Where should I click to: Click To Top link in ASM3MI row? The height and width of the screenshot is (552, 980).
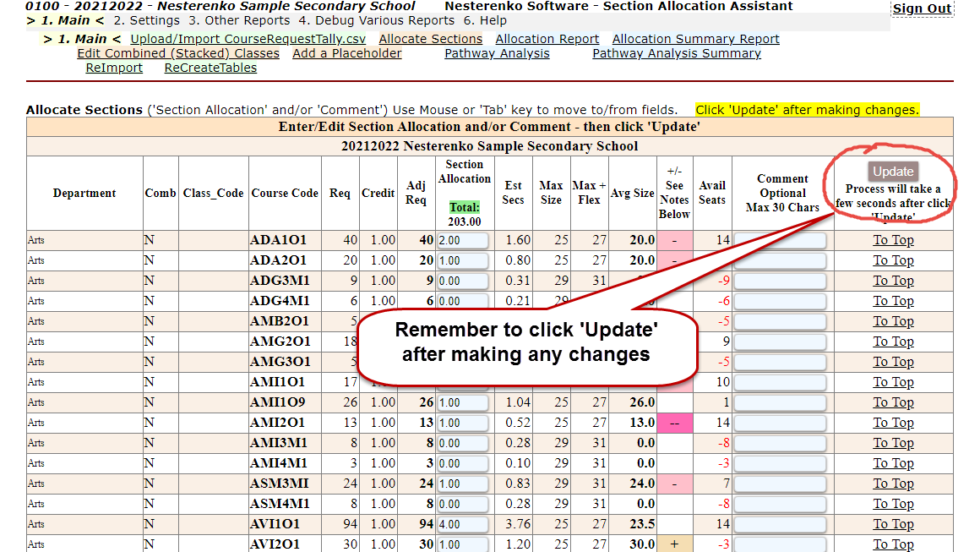pyautogui.click(x=893, y=484)
